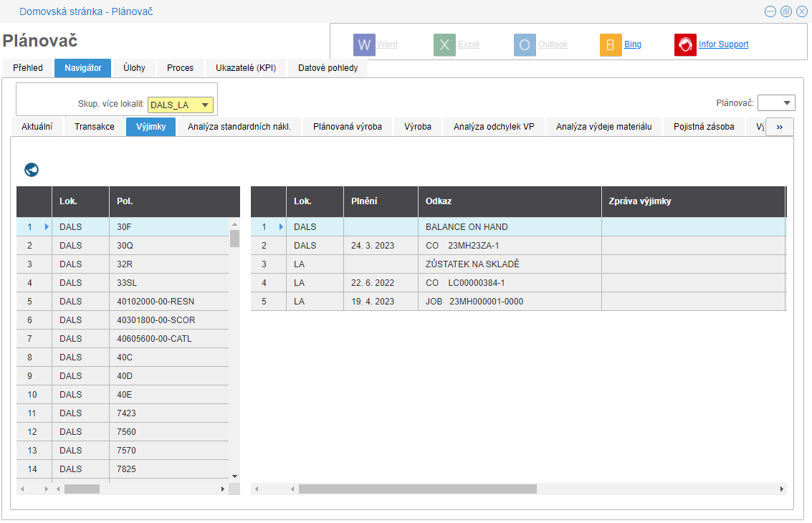Open Analýza standardních nákl. tab
Image resolution: width=812 pixels, height=523 pixels.
coord(239,127)
